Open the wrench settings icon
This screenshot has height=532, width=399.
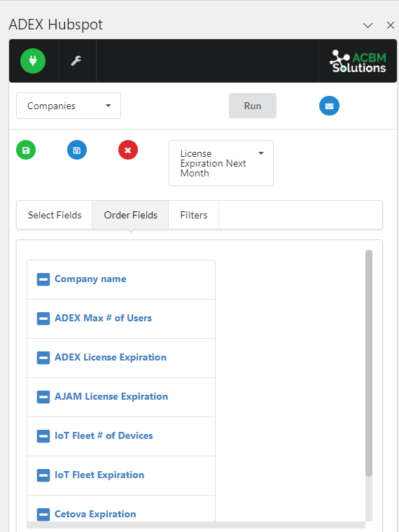click(76, 61)
